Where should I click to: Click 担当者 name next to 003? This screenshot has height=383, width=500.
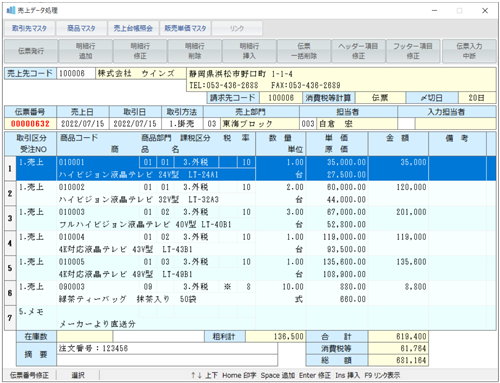pos(356,124)
